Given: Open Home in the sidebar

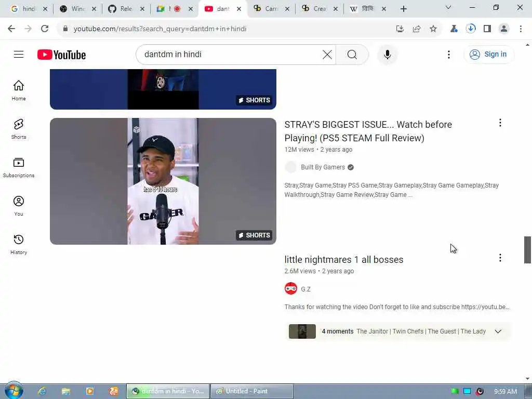Looking at the screenshot, I should tap(19, 90).
